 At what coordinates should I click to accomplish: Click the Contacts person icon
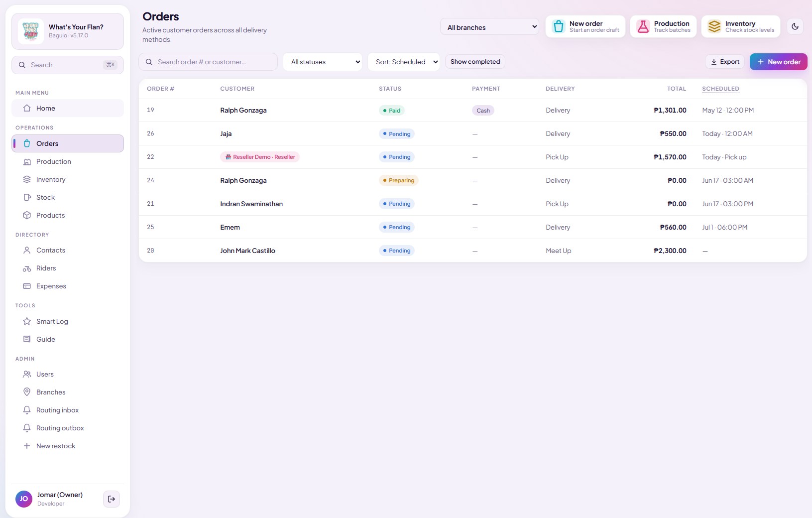(x=27, y=250)
